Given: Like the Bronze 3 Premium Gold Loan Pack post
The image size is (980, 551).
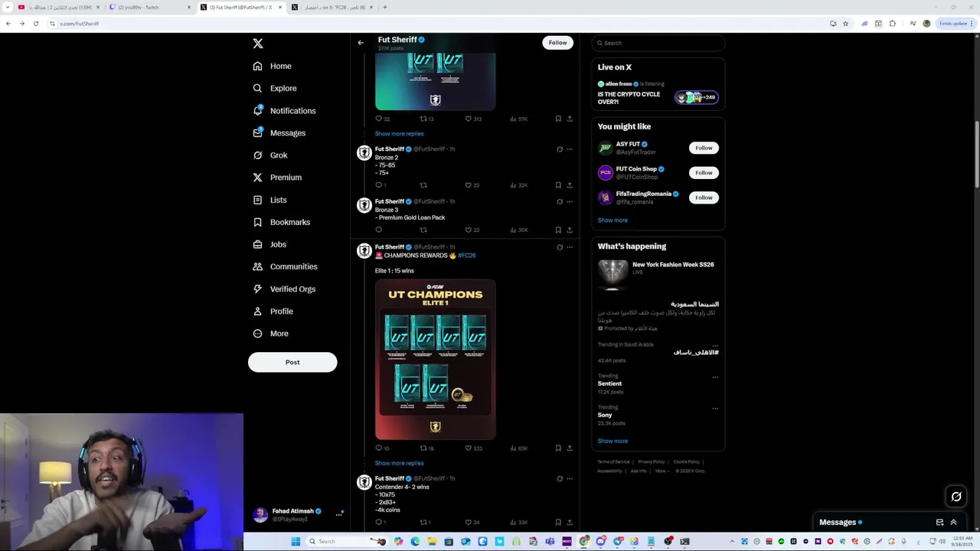Looking at the screenshot, I should pyautogui.click(x=469, y=230).
